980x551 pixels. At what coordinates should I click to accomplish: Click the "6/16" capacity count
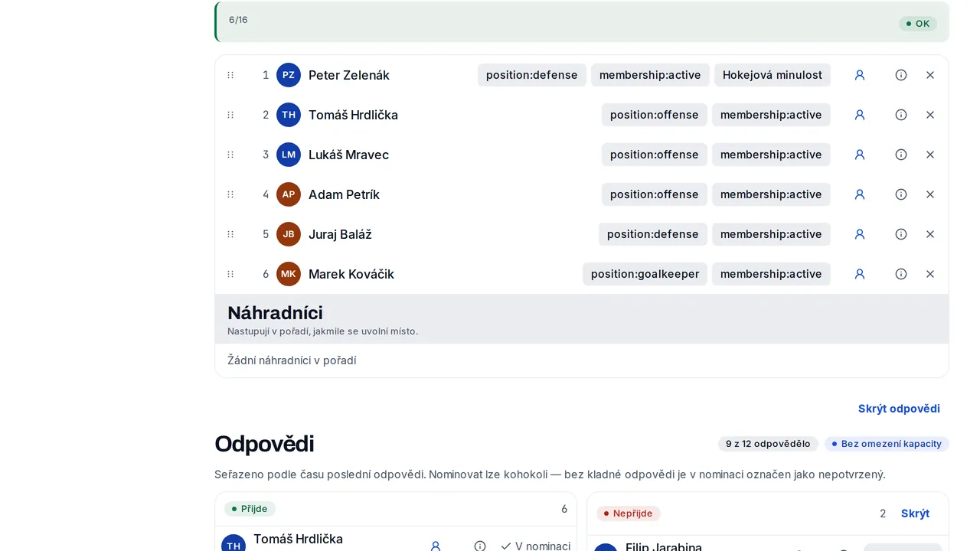238,20
